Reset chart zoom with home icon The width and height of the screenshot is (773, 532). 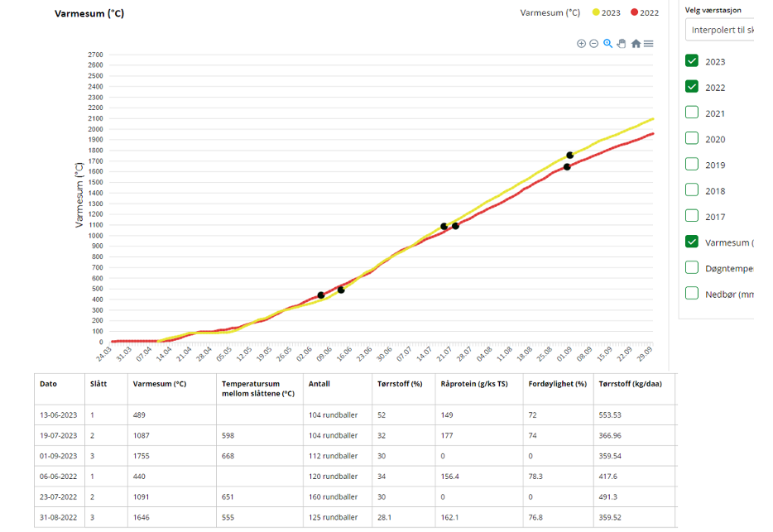pos(636,44)
